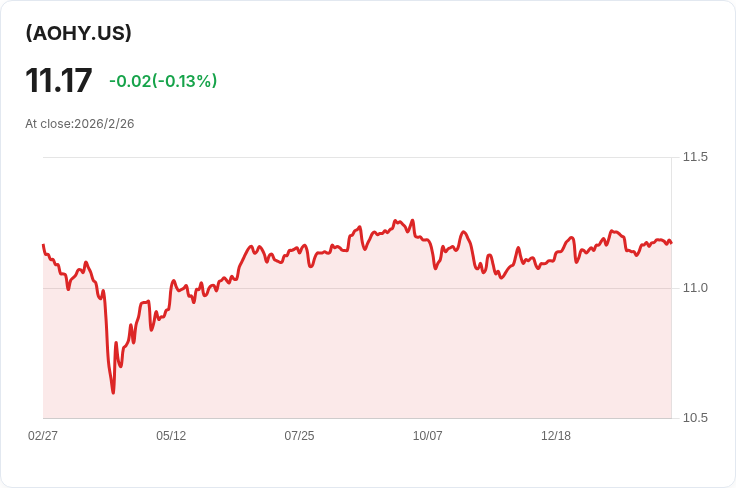Select the 10/07 date on x-axis

[428, 436]
